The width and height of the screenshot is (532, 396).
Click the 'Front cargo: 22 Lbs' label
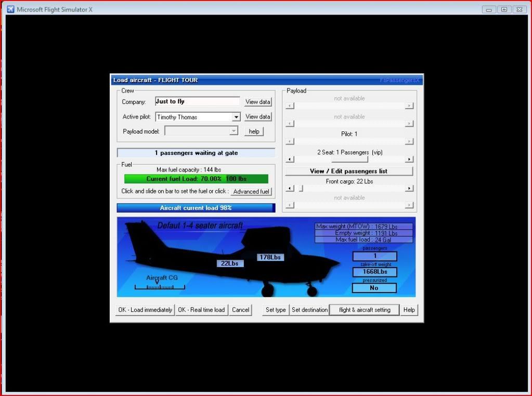[349, 181]
